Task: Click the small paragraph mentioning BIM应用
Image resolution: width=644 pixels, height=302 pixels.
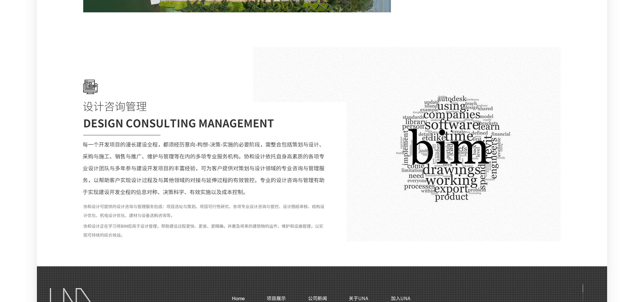Action: pos(203,231)
